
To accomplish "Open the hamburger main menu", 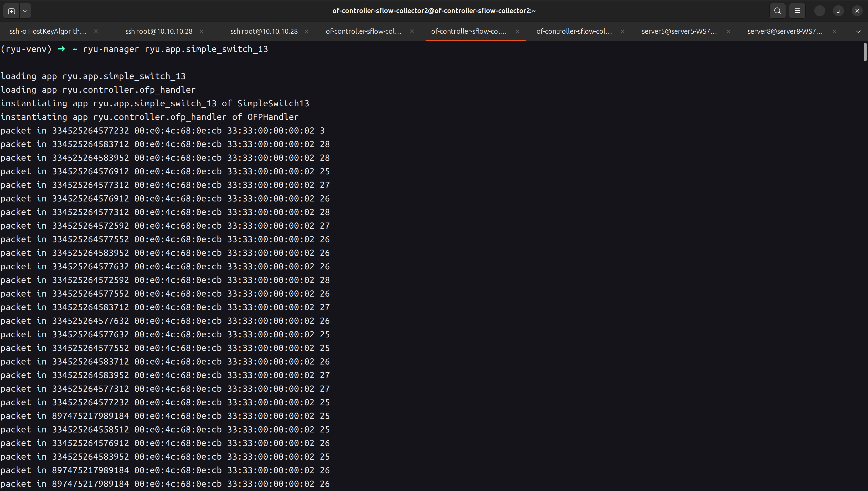I will [x=797, y=11].
